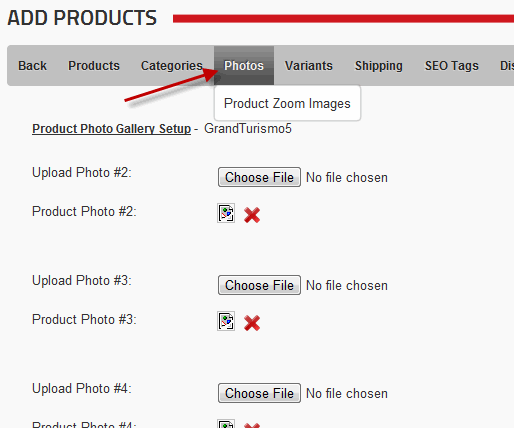The height and width of the screenshot is (428, 514).
Task: Open the Photos tab
Action: point(244,65)
